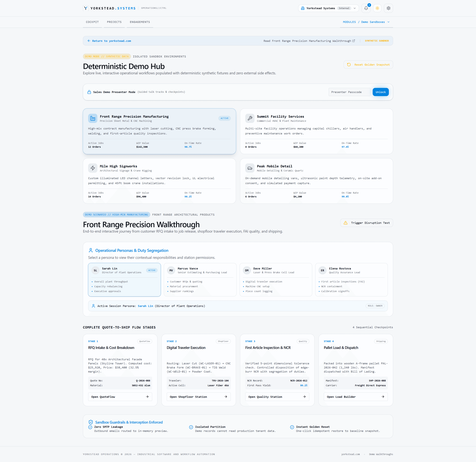
Task: Click the wrench icon on Summit Facility card
Action: pyautogui.click(x=250, y=118)
